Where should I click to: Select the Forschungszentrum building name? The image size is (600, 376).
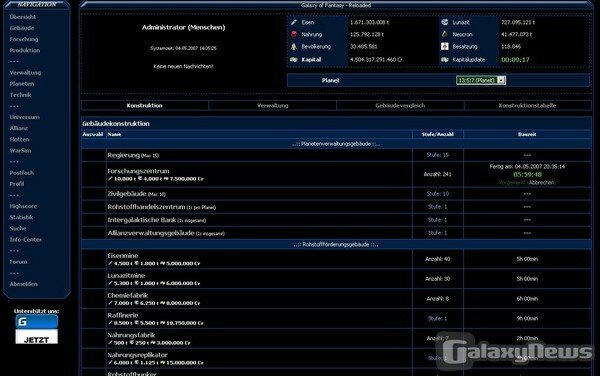tap(138, 171)
